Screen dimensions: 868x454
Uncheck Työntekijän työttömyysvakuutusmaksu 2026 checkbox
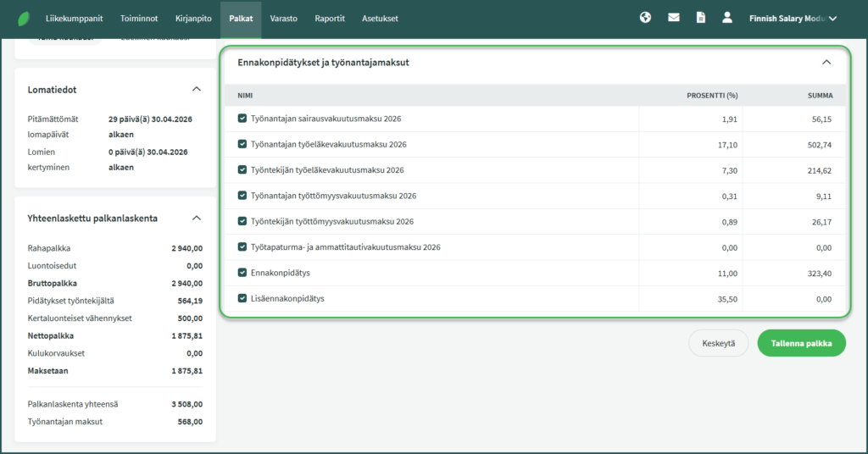[242, 222]
